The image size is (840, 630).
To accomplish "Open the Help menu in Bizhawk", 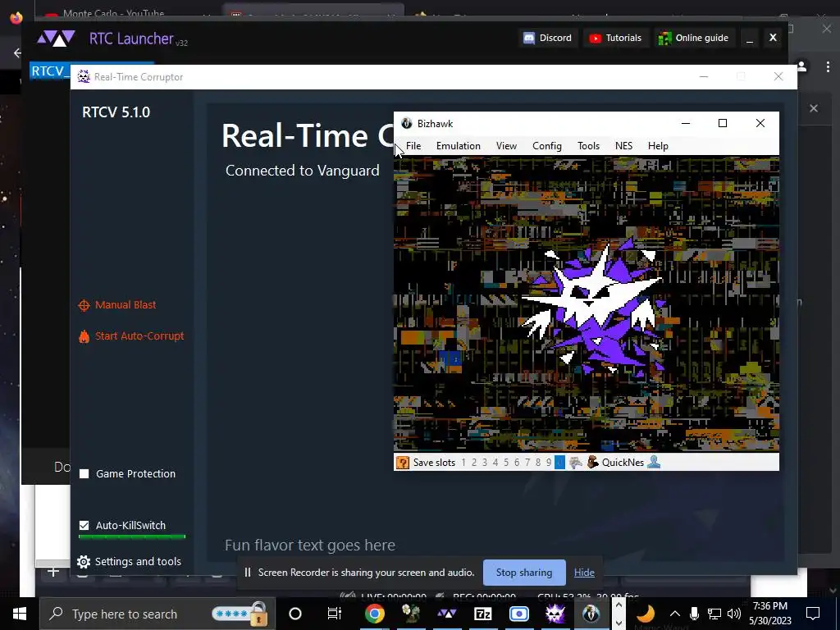I will 658,146.
